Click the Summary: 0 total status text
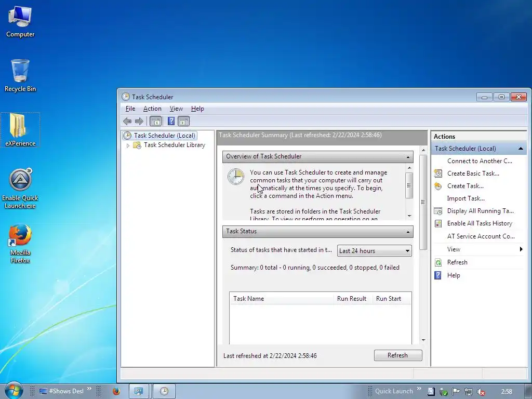This screenshot has width=532, height=399. (315, 268)
